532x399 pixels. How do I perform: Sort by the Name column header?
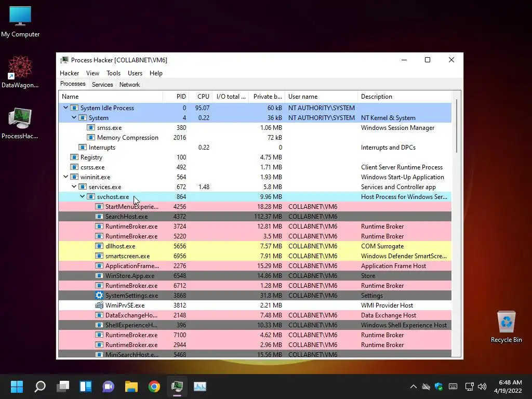[111, 96]
